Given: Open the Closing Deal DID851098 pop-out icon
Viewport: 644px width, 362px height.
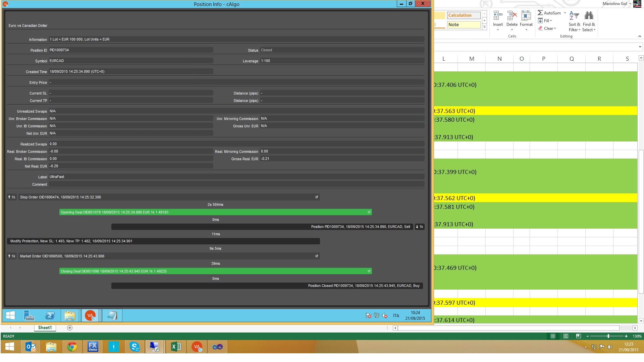Looking at the screenshot, I should click(x=369, y=271).
